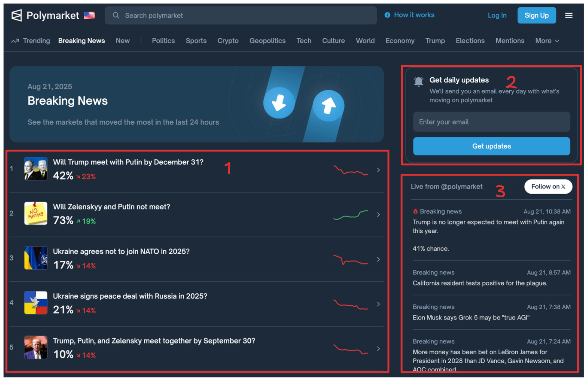Go to the Sports category
This screenshot has height=381, width=588.
[196, 41]
